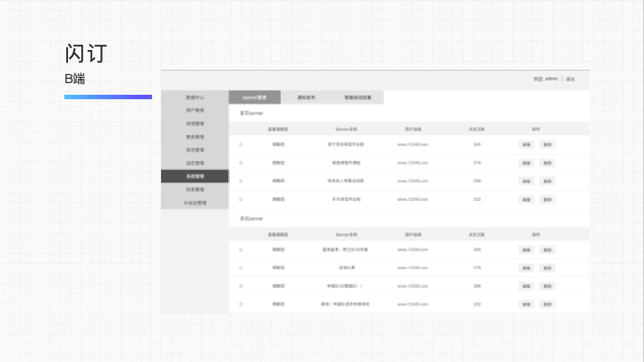Delete the 332-click banner under 资讯banner
This screenshot has width=644, height=362.
coord(547,305)
